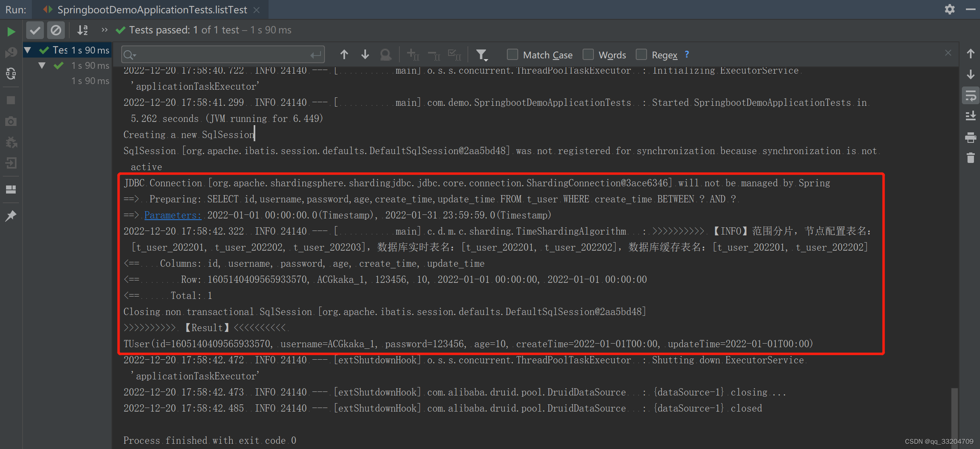Click the sort test results icon

click(x=83, y=30)
